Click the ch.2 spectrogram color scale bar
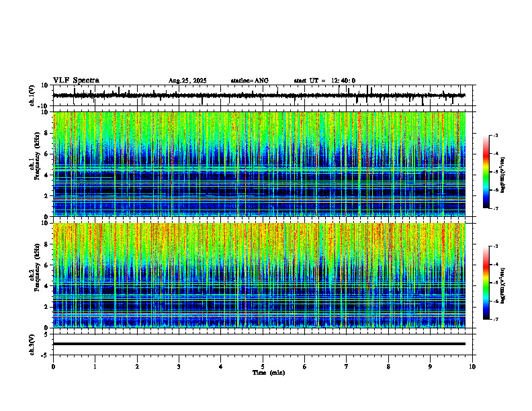The image size is (532, 411). [486, 283]
